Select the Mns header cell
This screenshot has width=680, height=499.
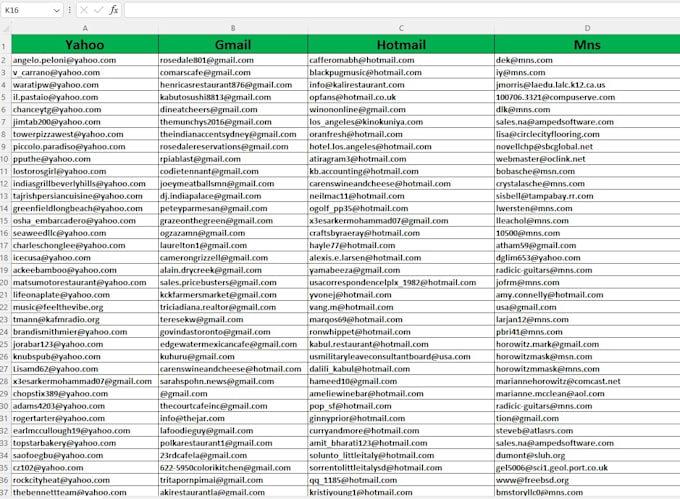(587, 45)
